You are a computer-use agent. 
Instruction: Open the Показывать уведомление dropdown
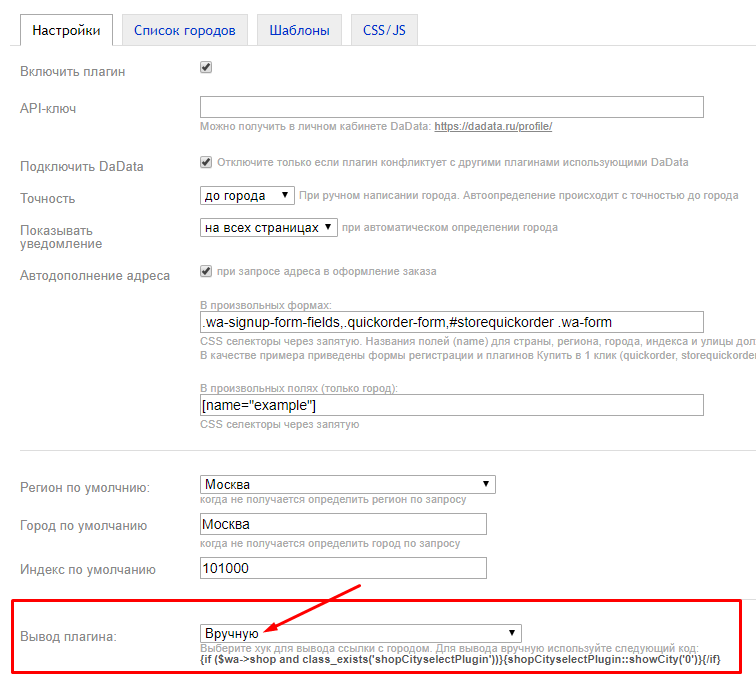point(268,228)
